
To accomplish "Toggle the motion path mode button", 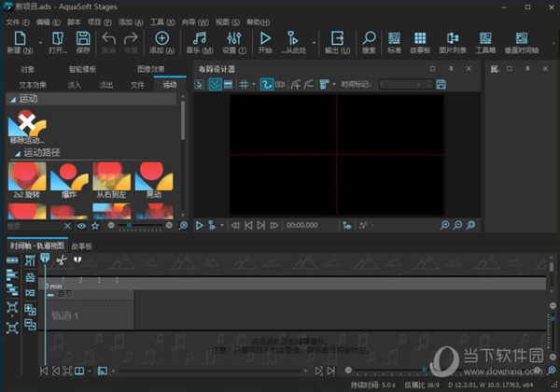I will click(x=267, y=84).
